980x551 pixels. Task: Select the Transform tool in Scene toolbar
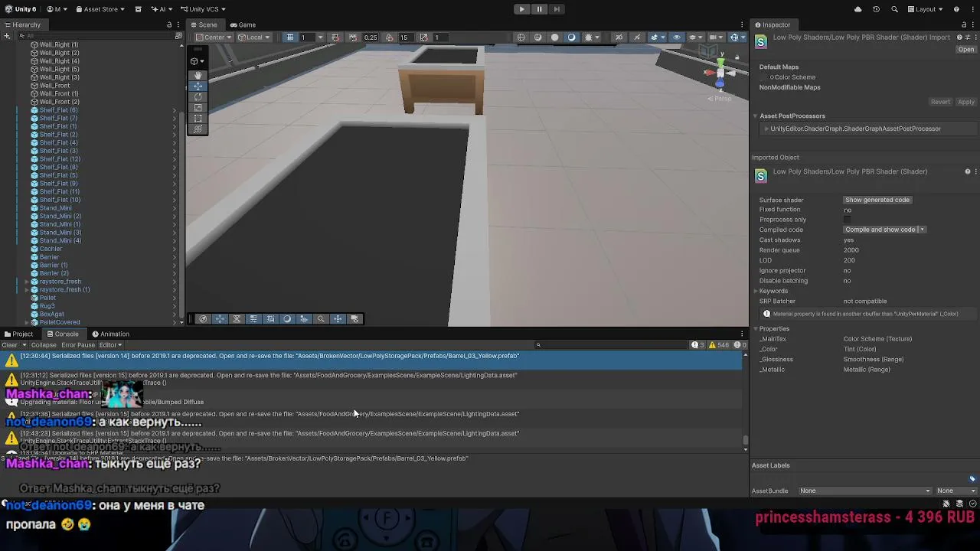(x=198, y=129)
